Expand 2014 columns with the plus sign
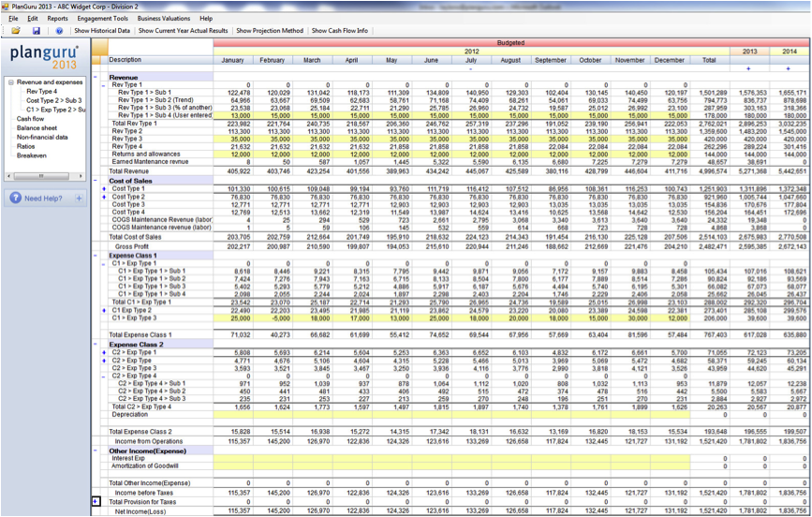The image size is (812, 517). [x=789, y=68]
